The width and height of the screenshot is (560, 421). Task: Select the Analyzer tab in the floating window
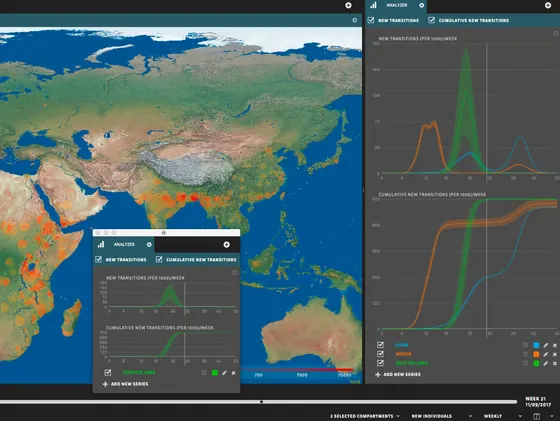124,245
